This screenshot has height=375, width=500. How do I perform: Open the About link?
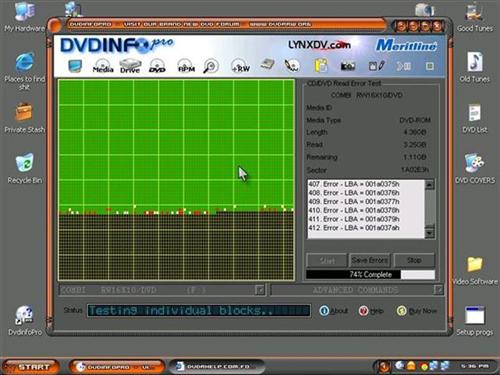click(x=334, y=311)
